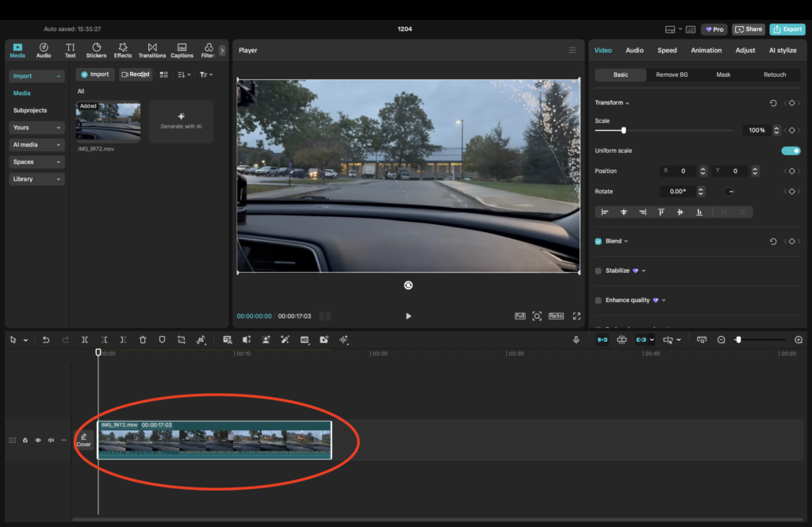
Task: Click the Export button
Action: click(x=787, y=29)
